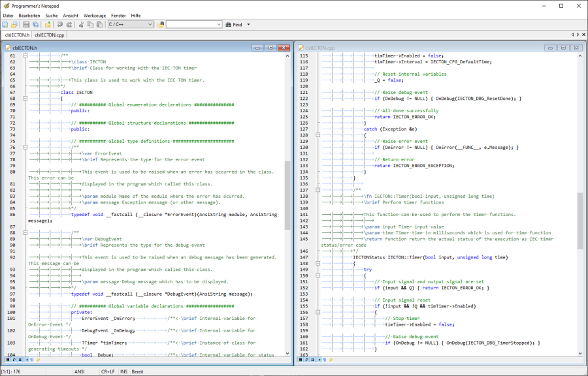Click the Redo arrow icon
This screenshot has width=588, height=376.
(x=69, y=24)
